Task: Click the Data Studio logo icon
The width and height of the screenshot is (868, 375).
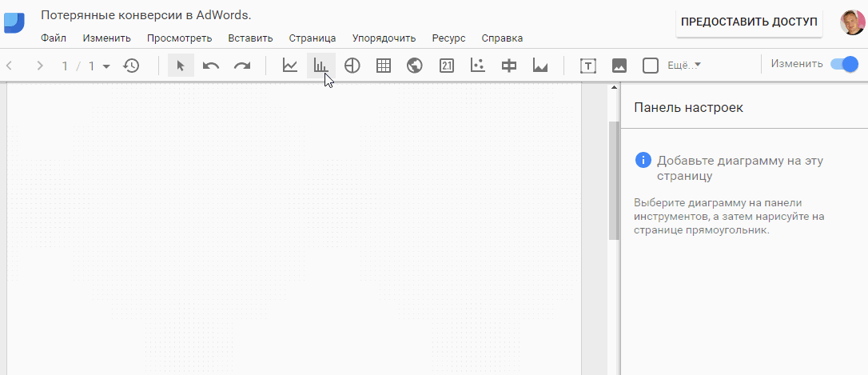Action: 14,22
